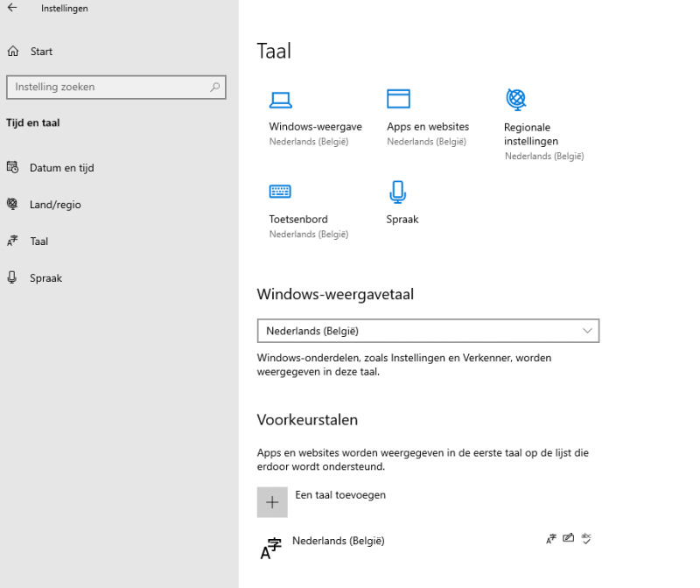Click the Land/regio globe icon in sidebar

12,204
